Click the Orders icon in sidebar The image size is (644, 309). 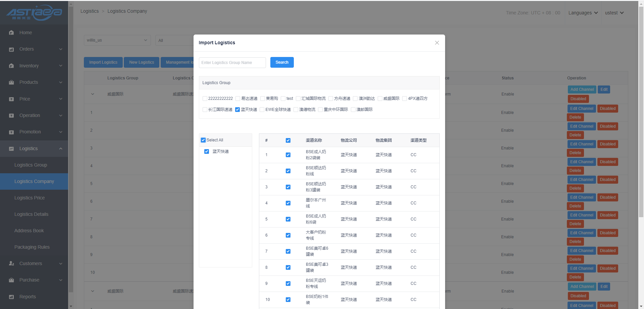tap(11, 49)
